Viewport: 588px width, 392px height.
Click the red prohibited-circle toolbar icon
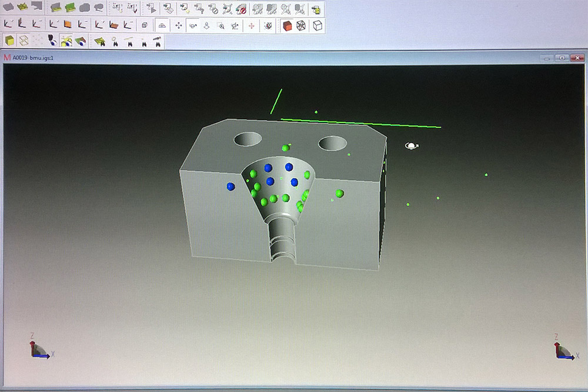pos(240,8)
